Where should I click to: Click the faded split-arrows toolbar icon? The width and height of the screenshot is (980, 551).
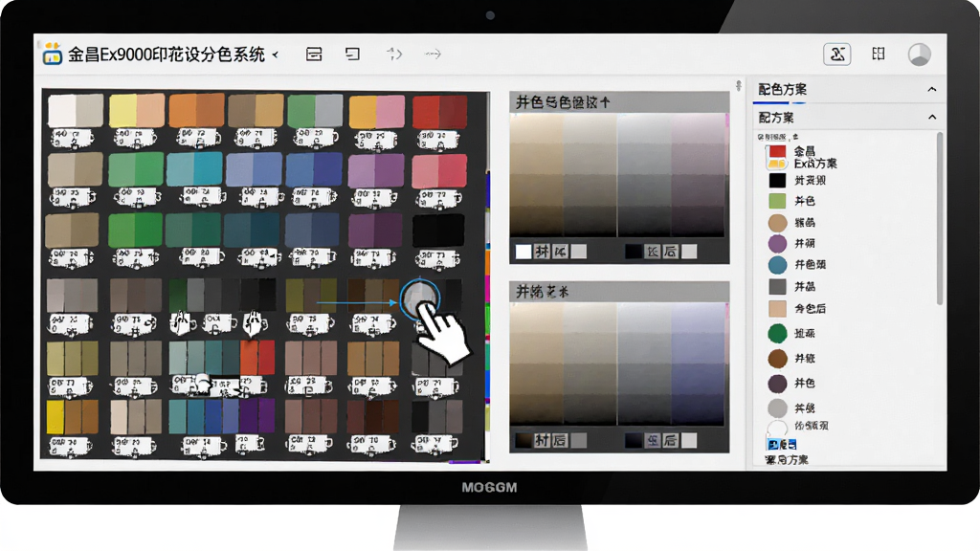pos(393,55)
